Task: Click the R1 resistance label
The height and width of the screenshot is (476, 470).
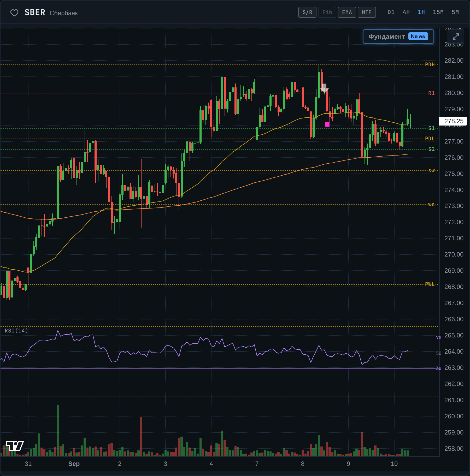Action: coord(431,93)
